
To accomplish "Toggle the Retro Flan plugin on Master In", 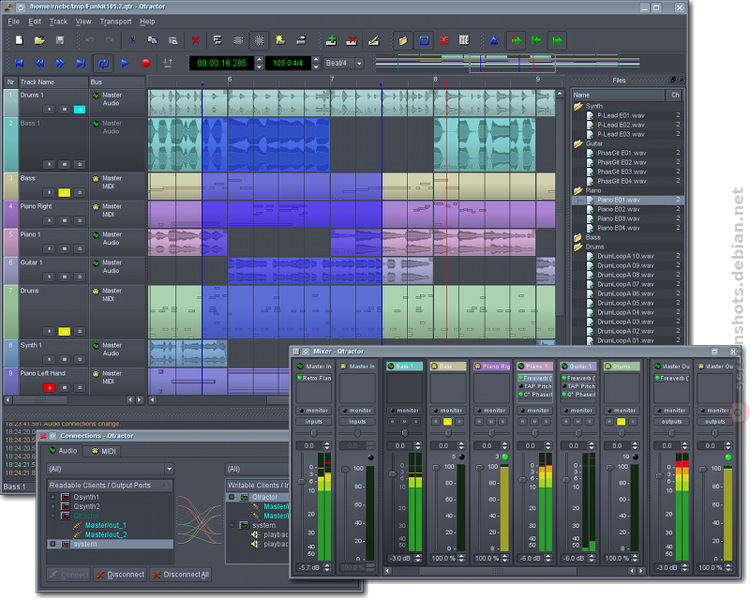I will point(314,378).
